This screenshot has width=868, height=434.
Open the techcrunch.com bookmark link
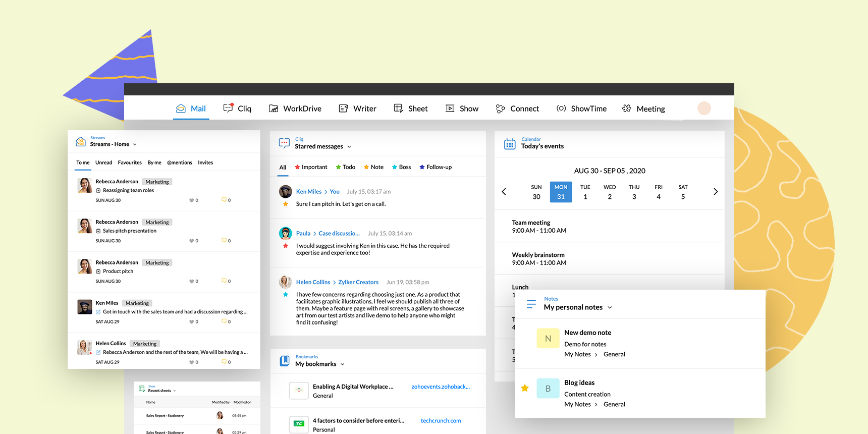click(441, 420)
